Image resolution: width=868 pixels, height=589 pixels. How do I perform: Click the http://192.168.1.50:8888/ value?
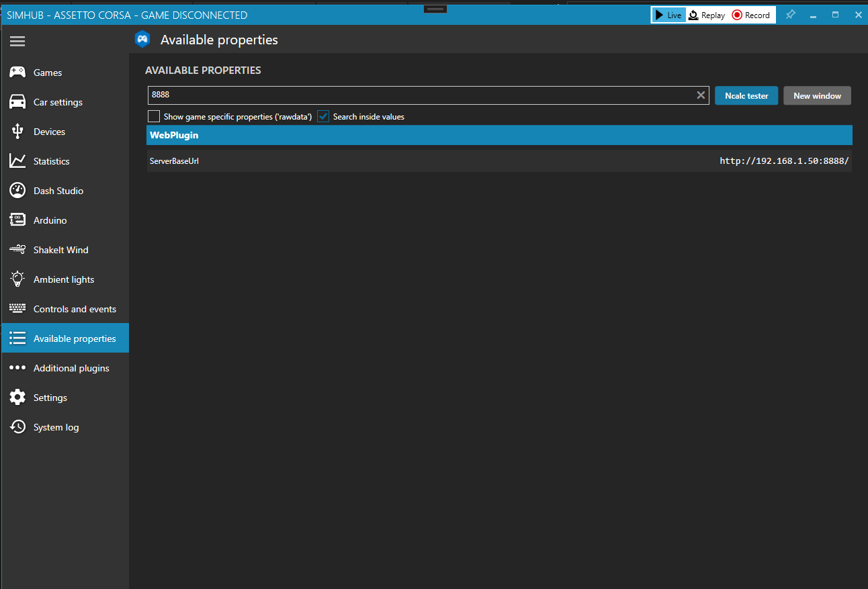(x=784, y=161)
